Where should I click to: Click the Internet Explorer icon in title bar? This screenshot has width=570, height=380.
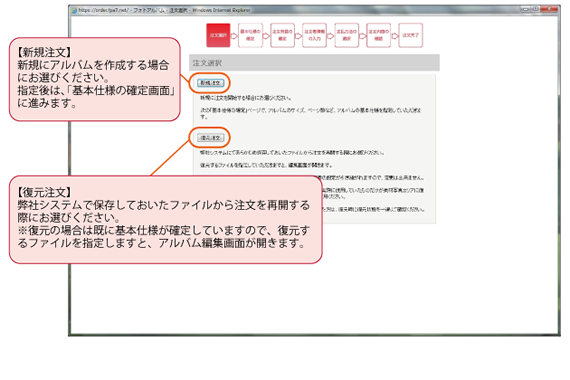point(74,10)
